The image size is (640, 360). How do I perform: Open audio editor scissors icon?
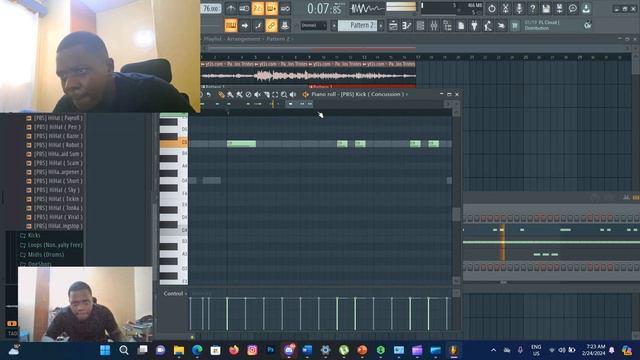505,9
